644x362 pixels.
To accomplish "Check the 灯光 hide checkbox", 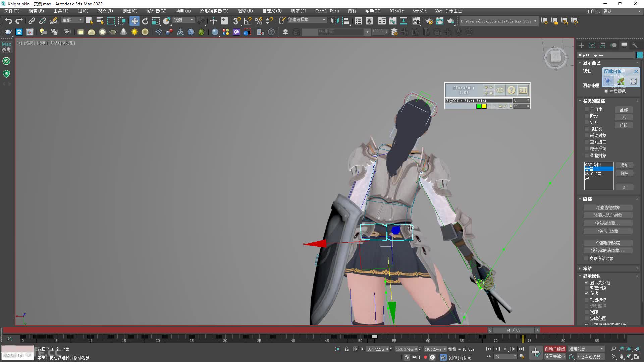I will 587,122.
